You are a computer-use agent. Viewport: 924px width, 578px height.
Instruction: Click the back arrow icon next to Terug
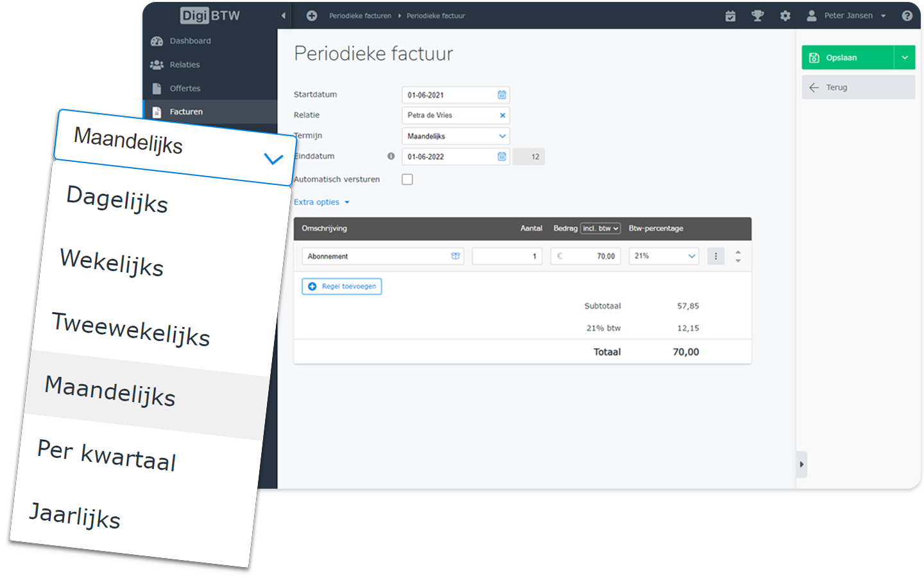tap(814, 87)
